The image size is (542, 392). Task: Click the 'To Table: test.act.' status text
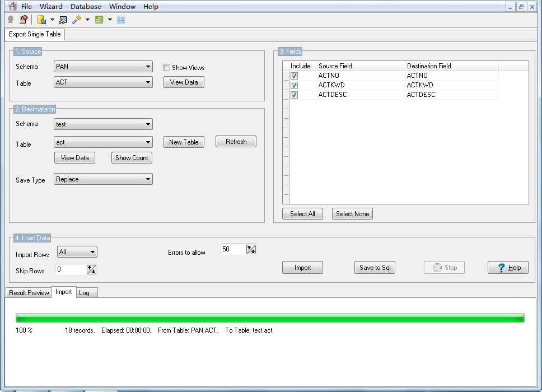click(250, 330)
